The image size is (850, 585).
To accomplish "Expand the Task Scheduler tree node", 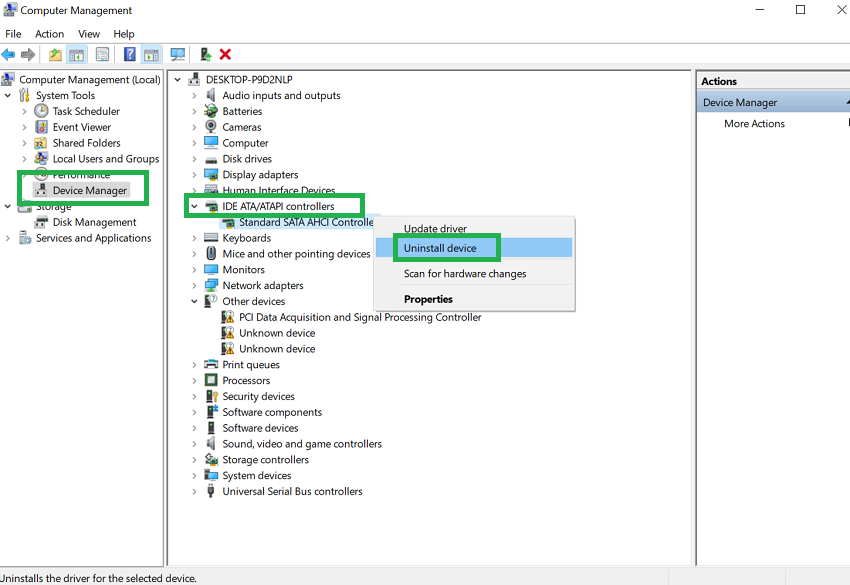I will (24, 111).
